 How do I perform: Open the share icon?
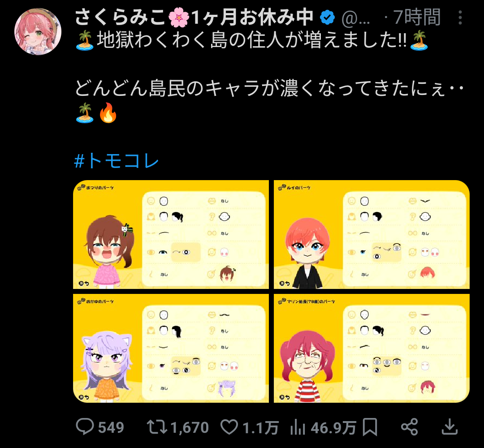point(409,427)
